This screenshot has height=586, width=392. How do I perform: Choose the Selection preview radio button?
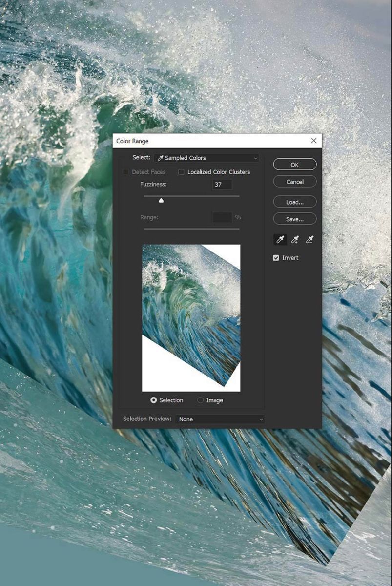pos(154,400)
